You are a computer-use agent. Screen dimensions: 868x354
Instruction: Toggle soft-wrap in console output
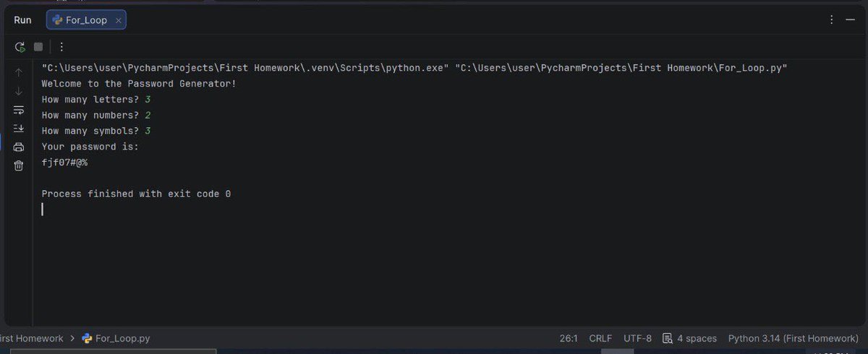[19, 110]
